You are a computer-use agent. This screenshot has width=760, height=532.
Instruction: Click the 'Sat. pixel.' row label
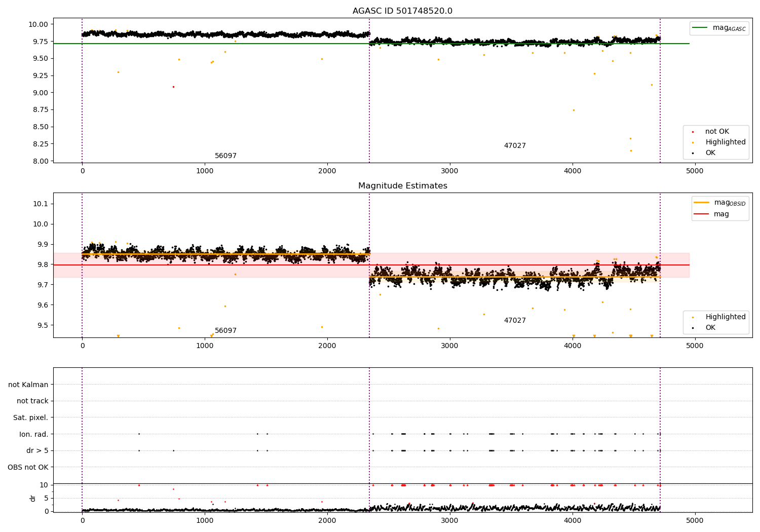coord(31,417)
